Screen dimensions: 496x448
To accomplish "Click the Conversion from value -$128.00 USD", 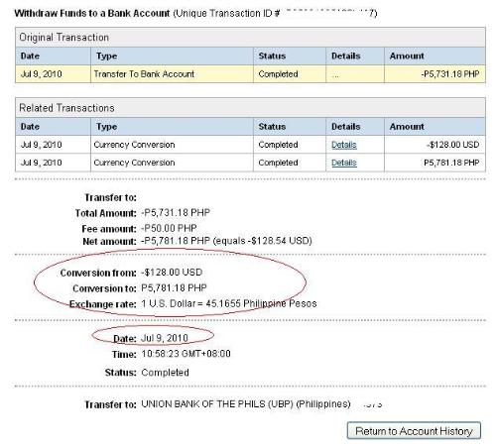I will pos(172,273).
